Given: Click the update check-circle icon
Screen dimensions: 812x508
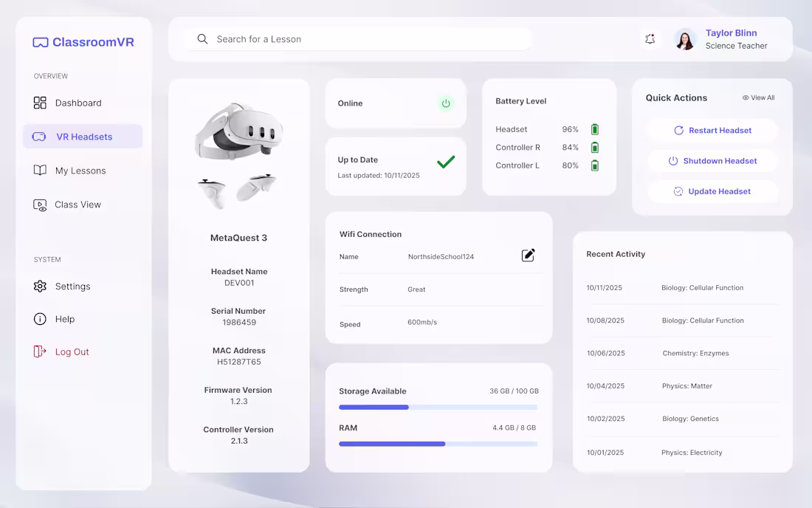Looking at the screenshot, I should [x=678, y=191].
